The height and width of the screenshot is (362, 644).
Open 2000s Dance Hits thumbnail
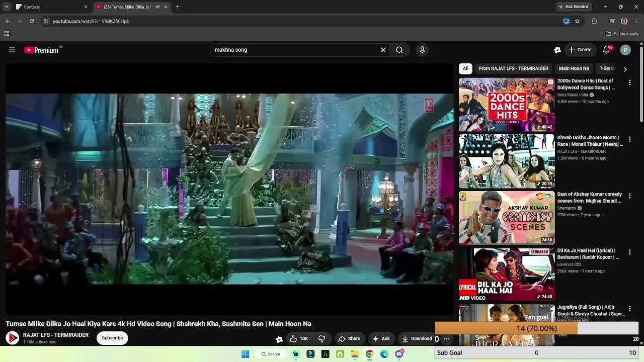click(x=507, y=105)
